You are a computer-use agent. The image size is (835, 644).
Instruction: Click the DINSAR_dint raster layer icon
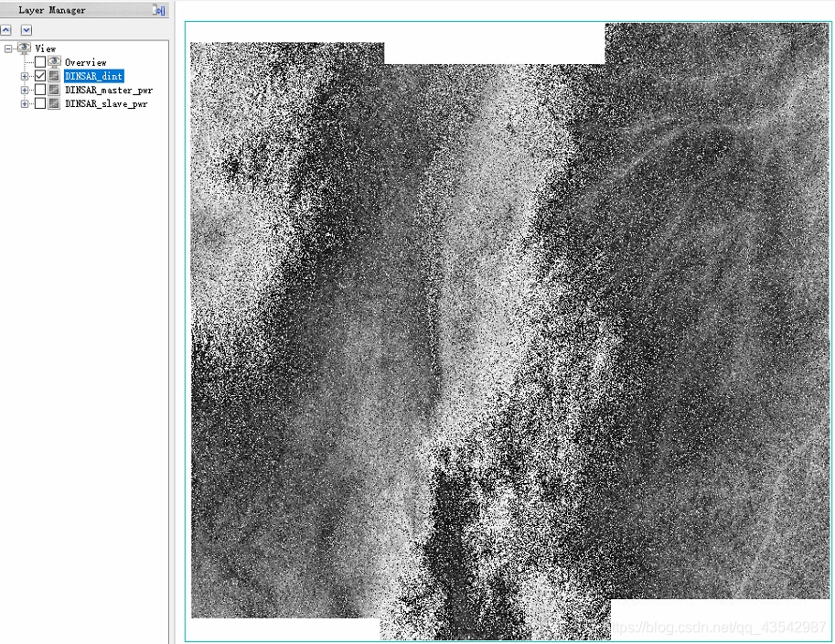(x=54, y=76)
